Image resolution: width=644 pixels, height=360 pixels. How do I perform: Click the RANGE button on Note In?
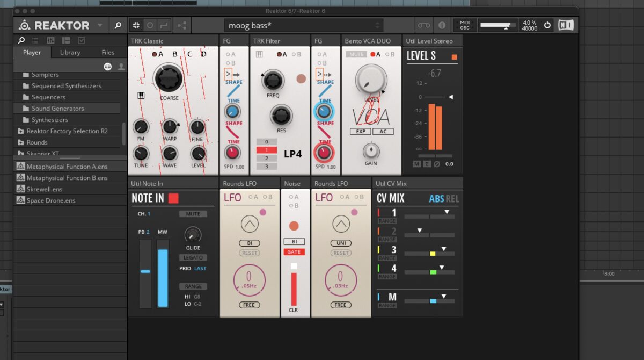(x=193, y=286)
